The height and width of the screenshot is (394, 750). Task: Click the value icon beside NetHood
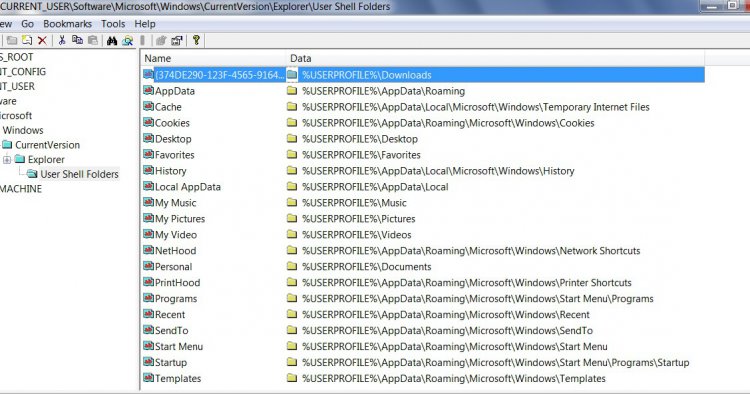148,250
